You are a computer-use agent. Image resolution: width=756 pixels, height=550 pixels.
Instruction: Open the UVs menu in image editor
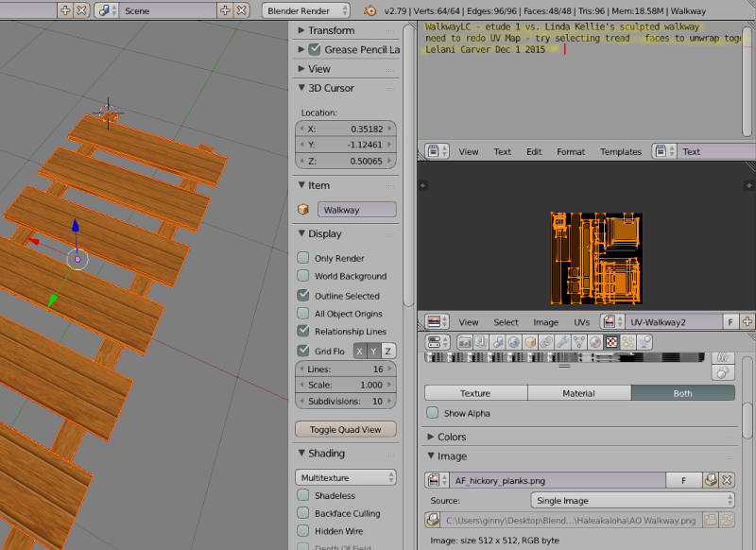click(x=581, y=322)
